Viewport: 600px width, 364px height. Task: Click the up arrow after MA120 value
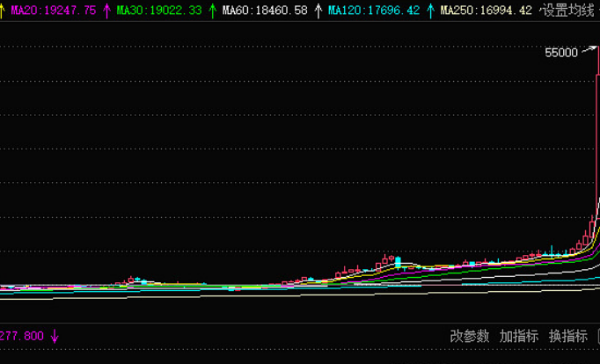pyautogui.click(x=431, y=11)
